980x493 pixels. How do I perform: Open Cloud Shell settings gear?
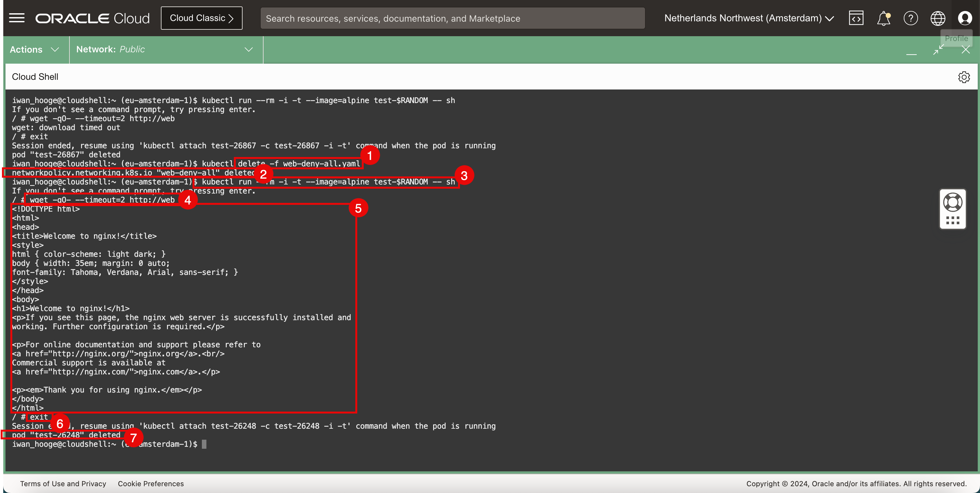964,77
